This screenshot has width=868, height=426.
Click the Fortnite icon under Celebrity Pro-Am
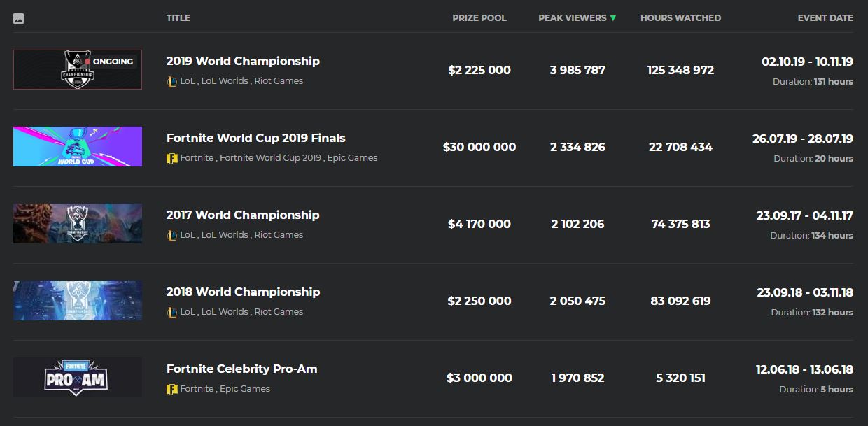click(172, 389)
